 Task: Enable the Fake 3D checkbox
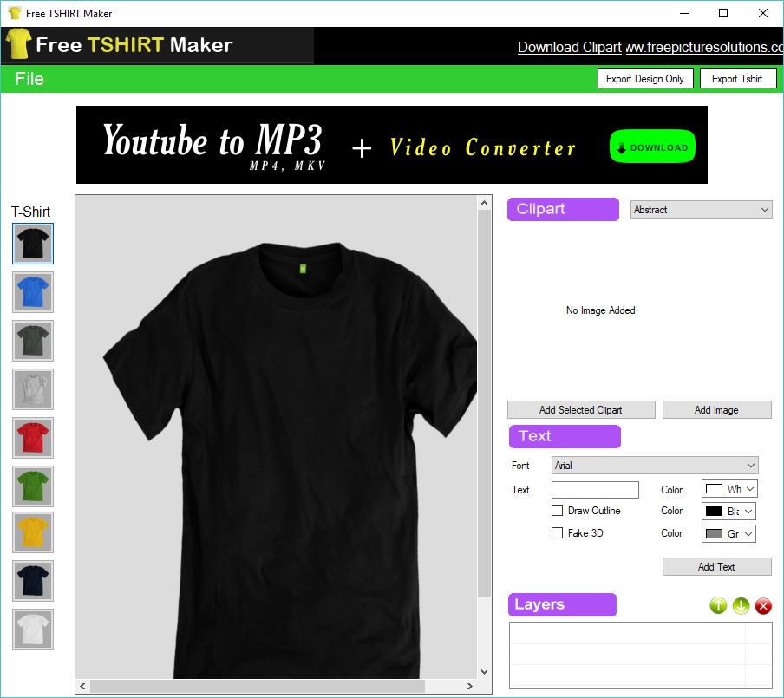tap(557, 533)
